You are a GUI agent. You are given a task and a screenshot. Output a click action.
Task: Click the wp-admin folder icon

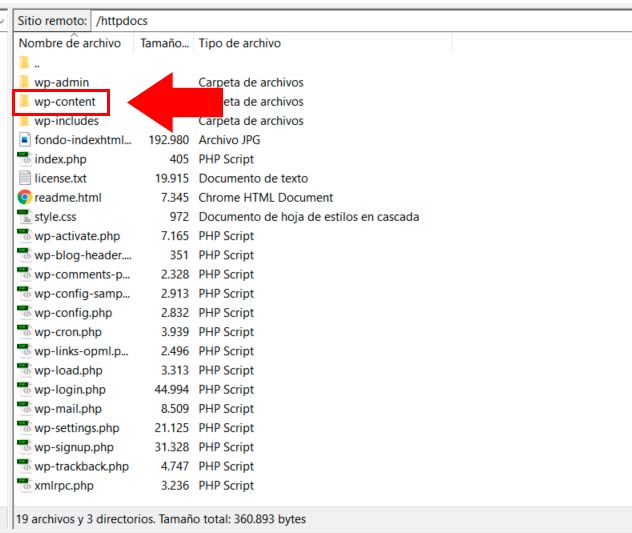point(24,82)
